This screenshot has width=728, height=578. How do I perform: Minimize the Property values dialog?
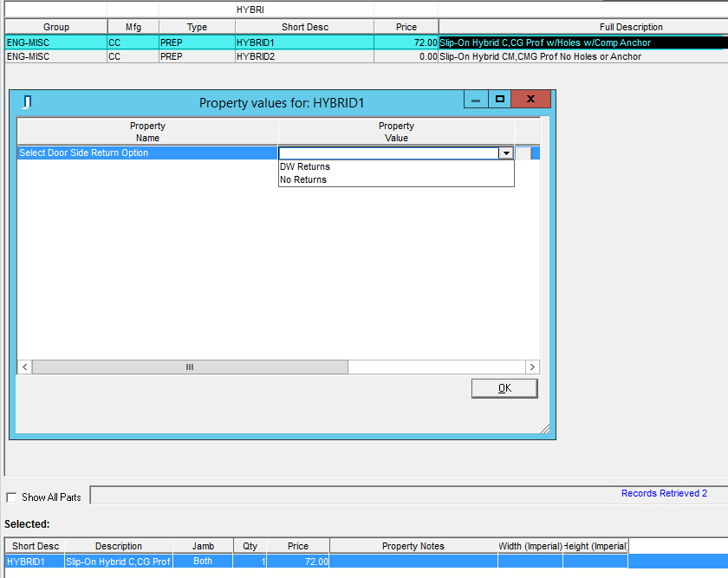click(x=476, y=100)
